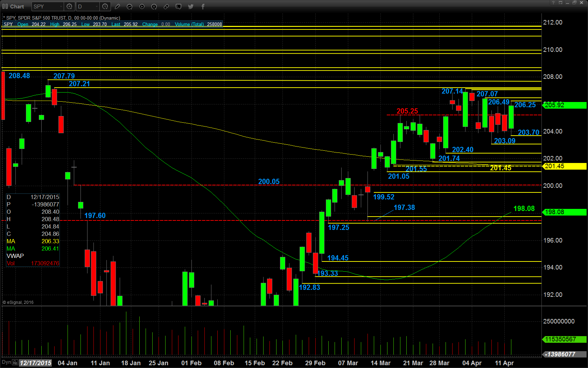Image resolution: width=588 pixels, height=368 pixels.
Task: Click the Last label in data bar
Action: point(115,24)
